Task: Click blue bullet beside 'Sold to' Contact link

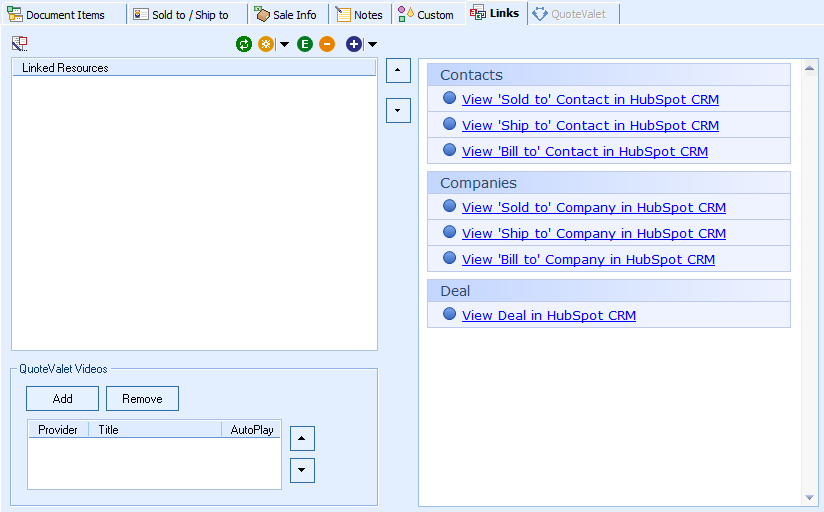Action: point(449,98)
